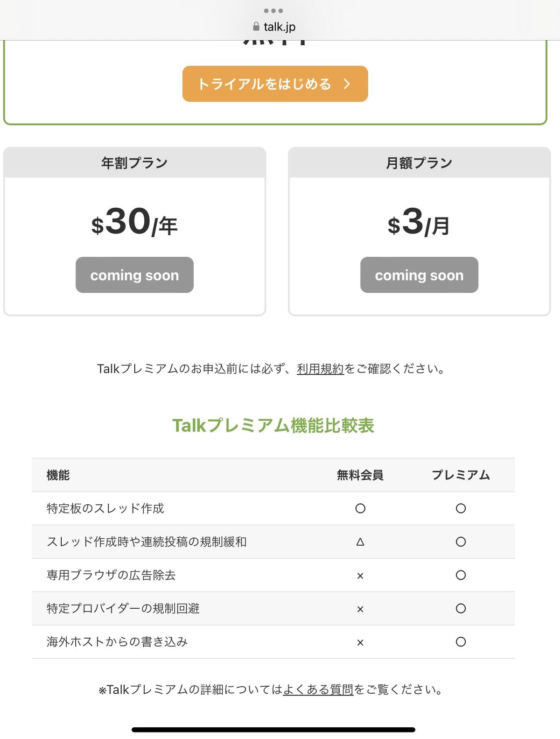This screenshot has height=739, width=560.
Task: Open the 利用規約 link
Action: pyautogui.click(x=320, y=369)
